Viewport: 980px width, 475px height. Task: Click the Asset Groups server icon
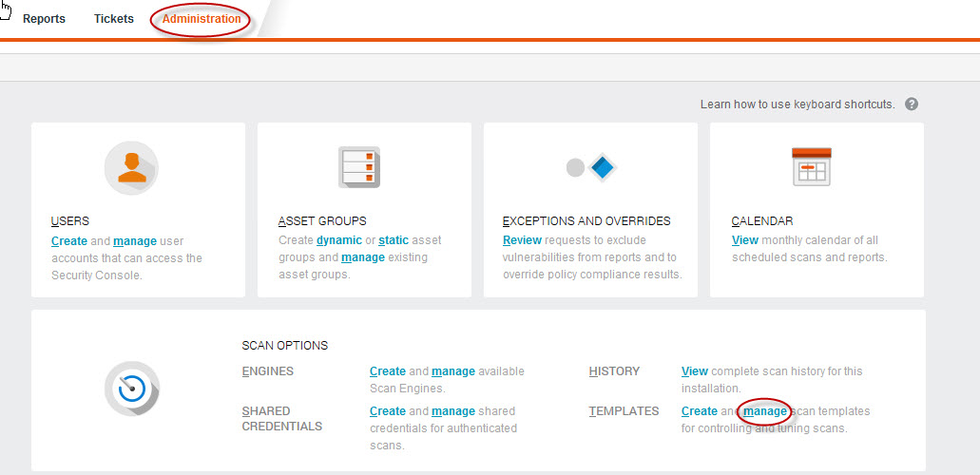pyautogui.click(x=358, y=168)
